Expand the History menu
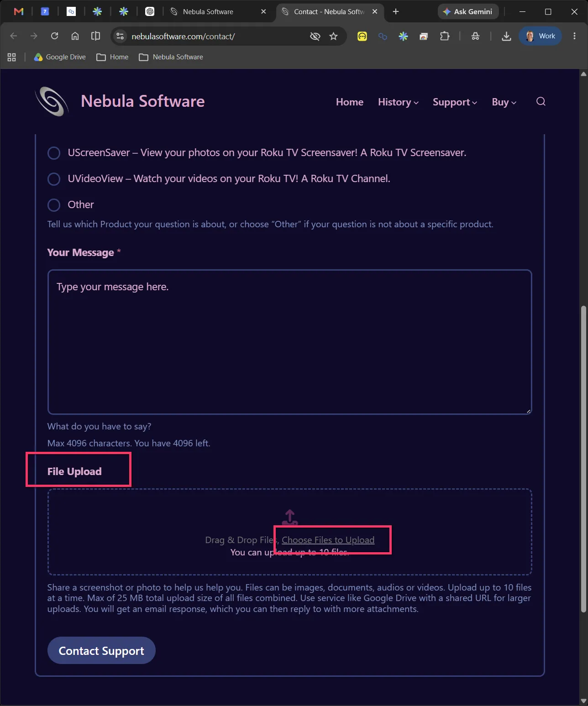Viewport: 588px width, 706px height. 398,102
